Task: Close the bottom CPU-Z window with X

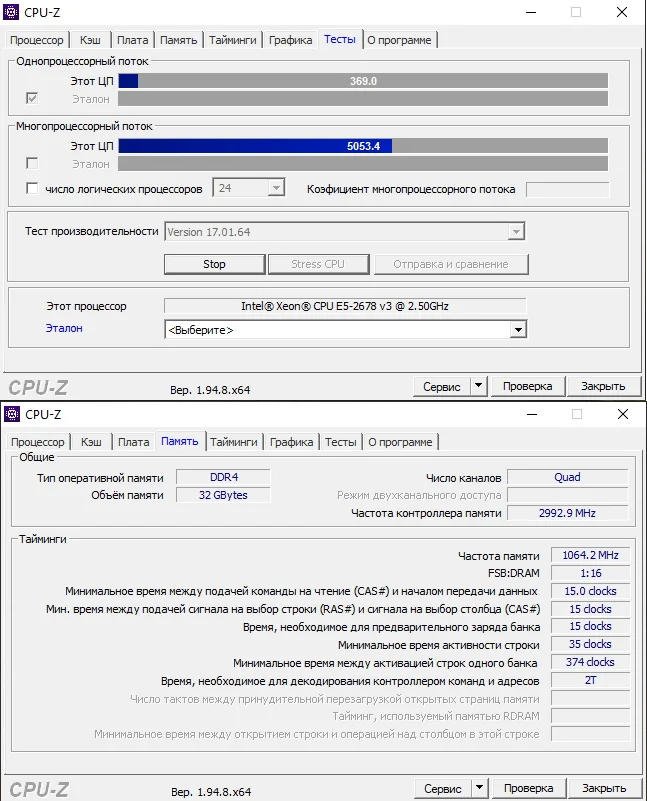Action: pos(622,414)
